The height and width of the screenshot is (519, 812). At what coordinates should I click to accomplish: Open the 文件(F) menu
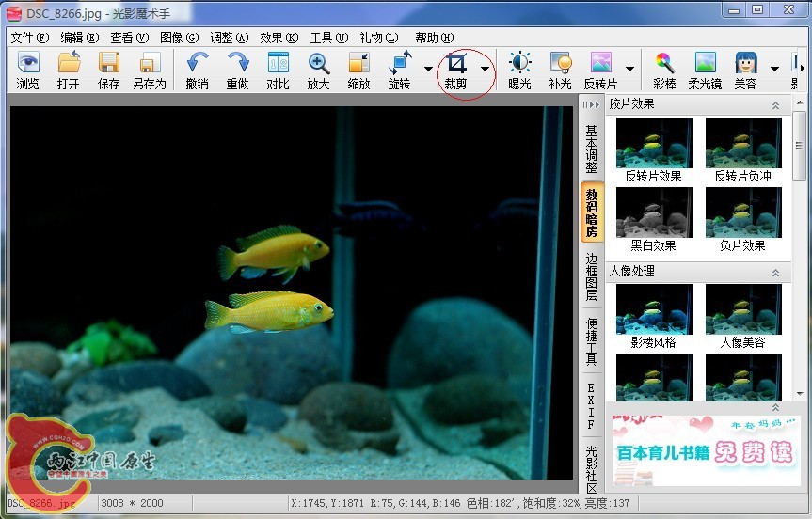click(29, 38)
